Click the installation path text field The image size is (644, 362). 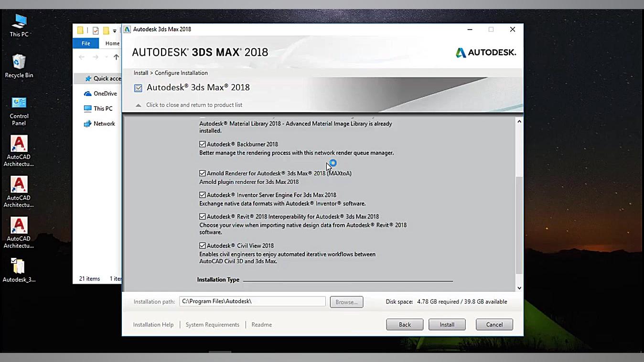(x=252, y=301)
